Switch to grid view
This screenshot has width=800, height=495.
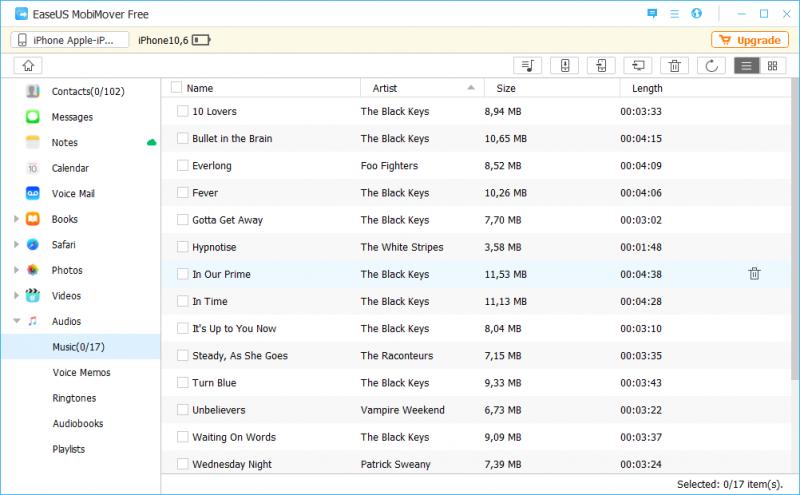772,65
